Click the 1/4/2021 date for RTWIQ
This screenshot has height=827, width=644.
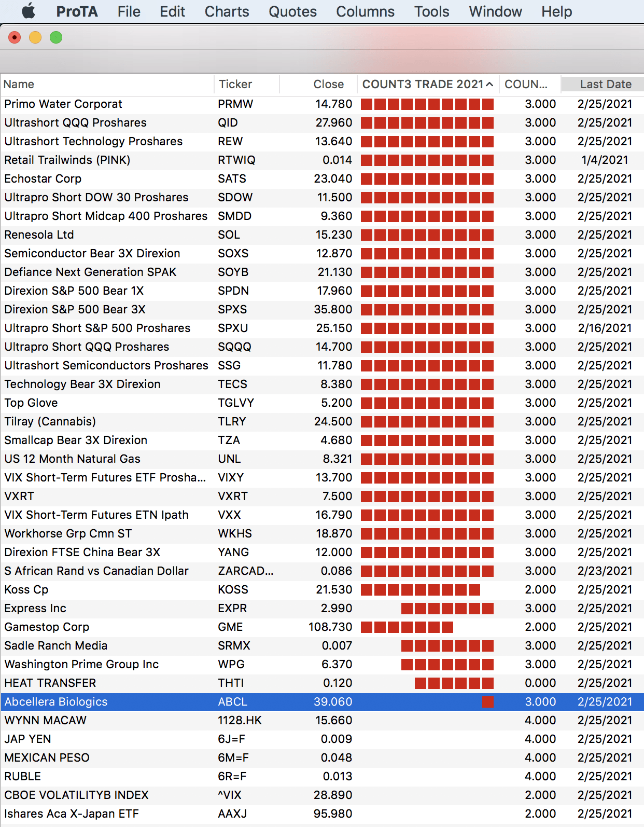pos(605,160)
